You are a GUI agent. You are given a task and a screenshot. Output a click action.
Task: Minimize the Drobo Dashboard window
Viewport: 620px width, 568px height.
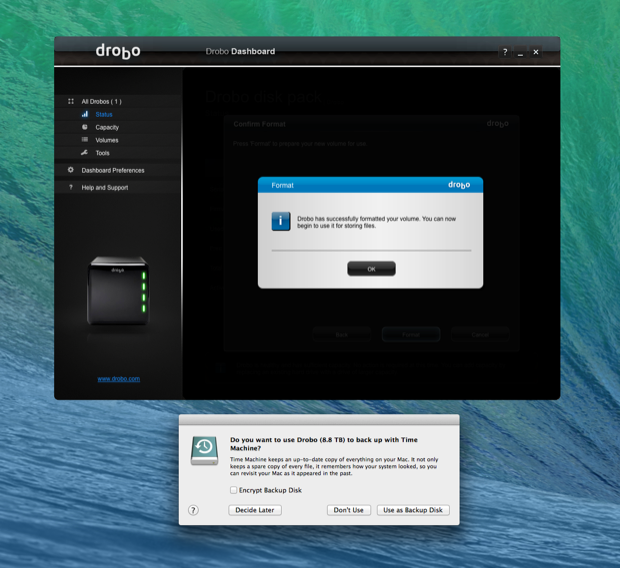(520, 52)
